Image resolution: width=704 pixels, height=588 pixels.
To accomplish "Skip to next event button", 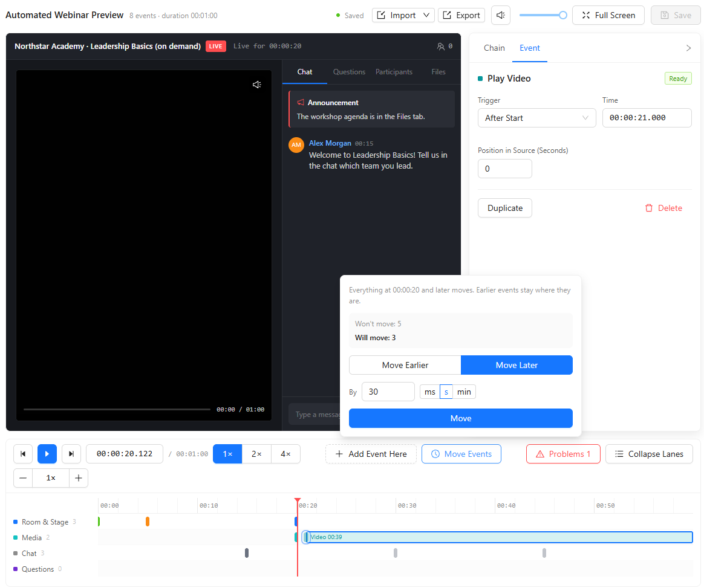I will 71,454.
